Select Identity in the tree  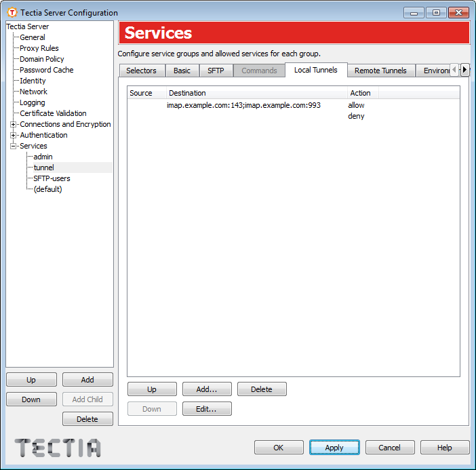click(x=33, y=81)
